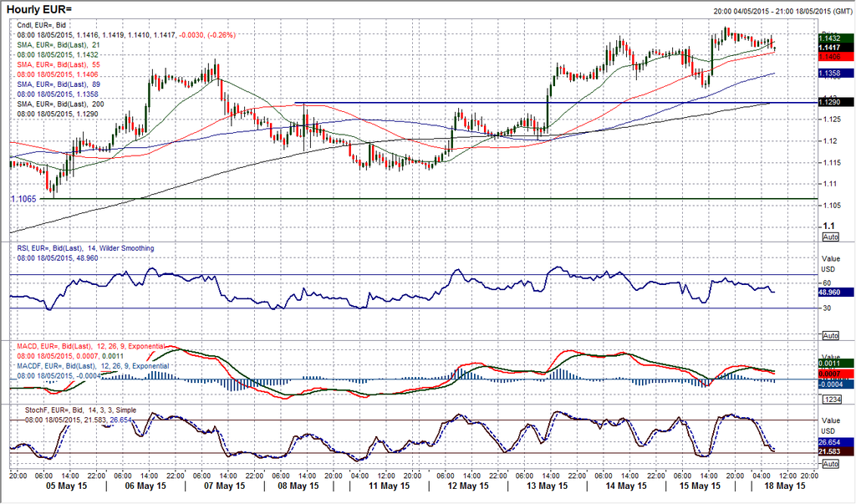Click the green 0.0011 MACD value tag
Viewport: 856px width, 504px height.
[836, 364]
